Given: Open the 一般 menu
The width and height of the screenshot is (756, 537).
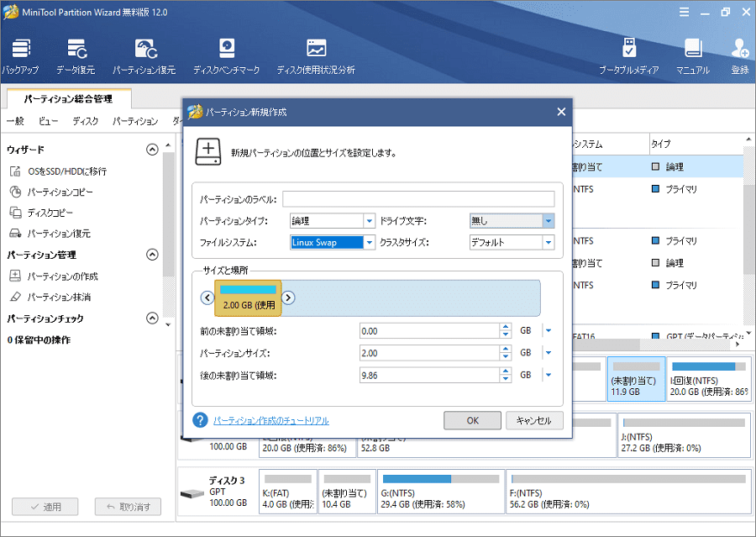Looking at the screenshot, I should pyautogui.click(x=15, y=121).
